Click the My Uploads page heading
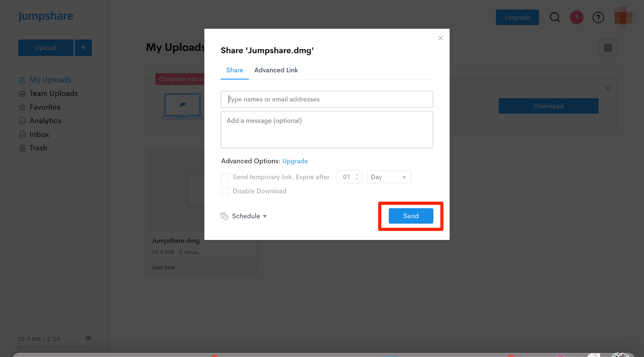 [x=175, y=47]
